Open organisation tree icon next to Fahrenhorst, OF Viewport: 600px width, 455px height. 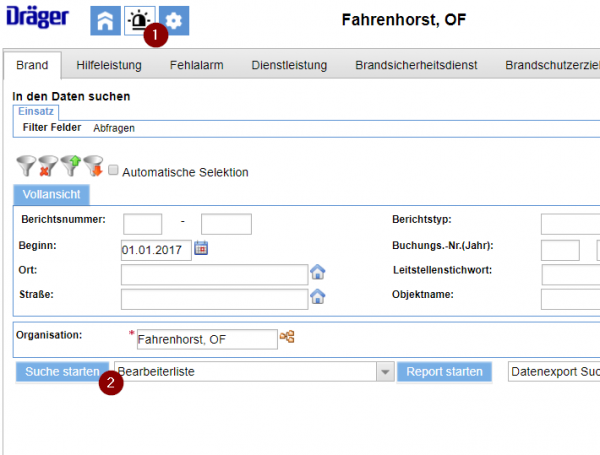287,337
